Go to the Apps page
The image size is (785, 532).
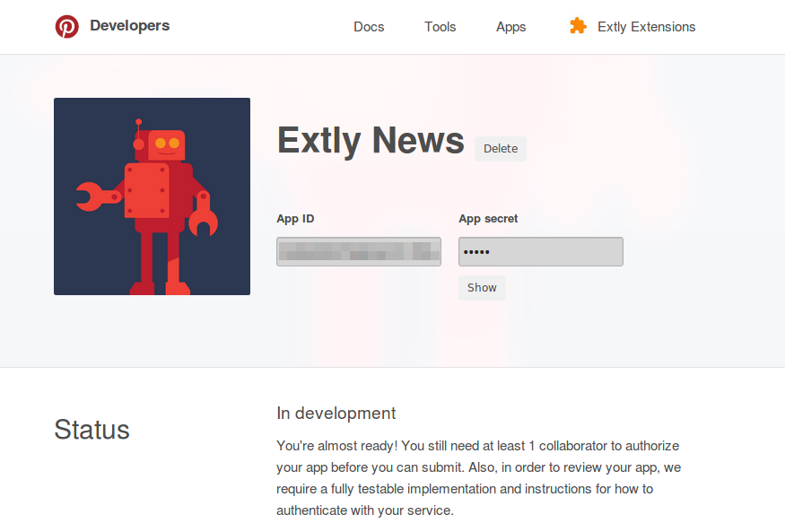pyautogui.click(x=510, y=27)
